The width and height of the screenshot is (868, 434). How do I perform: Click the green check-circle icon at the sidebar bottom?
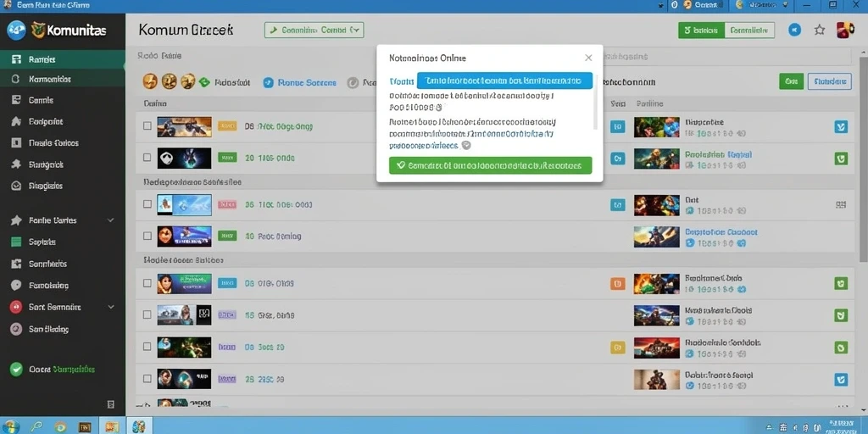pos(17,370)
